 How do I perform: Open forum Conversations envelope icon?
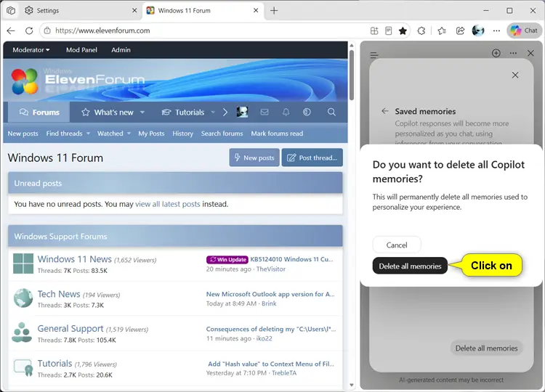[x=265, y=112]
